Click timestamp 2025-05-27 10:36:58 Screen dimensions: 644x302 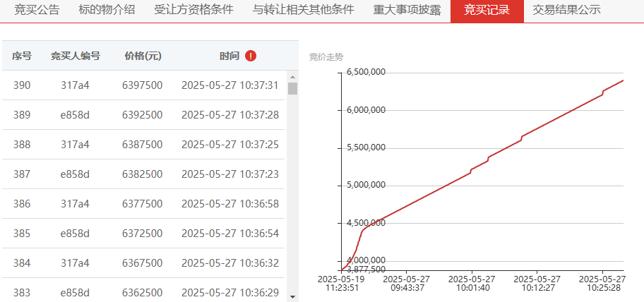(x=230, y=203)
